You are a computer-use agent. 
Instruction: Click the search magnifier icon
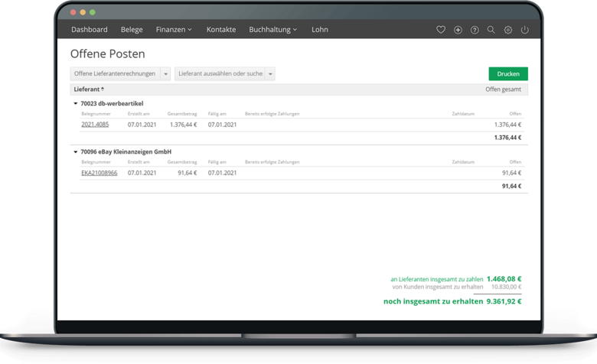point(491,30)
